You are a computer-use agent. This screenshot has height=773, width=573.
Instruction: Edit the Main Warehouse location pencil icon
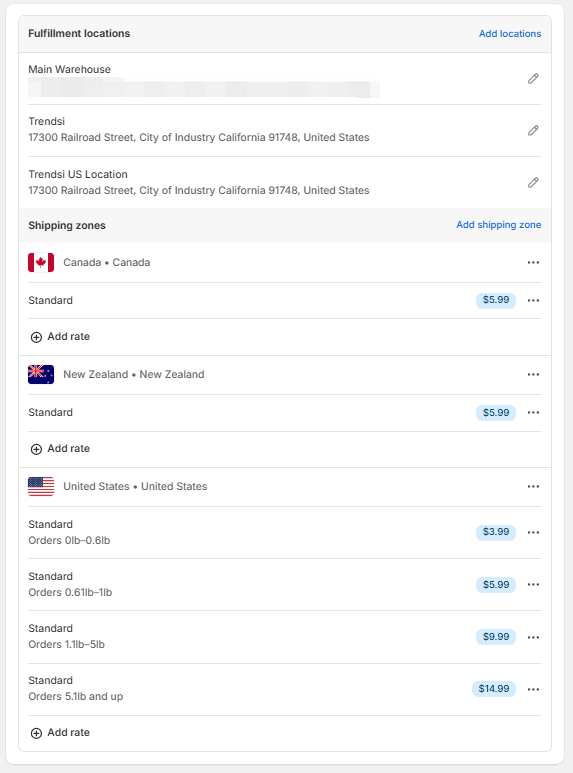click(533, 78)
